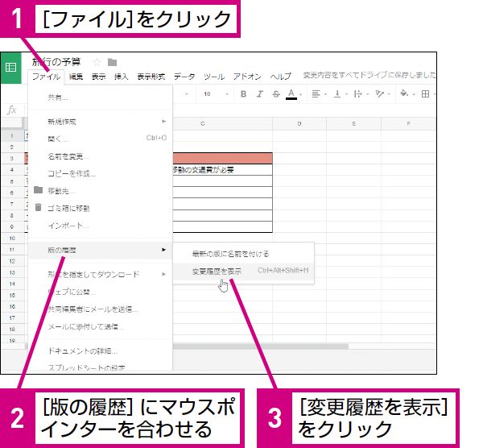Expand the 新規作成 submenu
Viewport: 483px width, 448px height.
(100, 122)
